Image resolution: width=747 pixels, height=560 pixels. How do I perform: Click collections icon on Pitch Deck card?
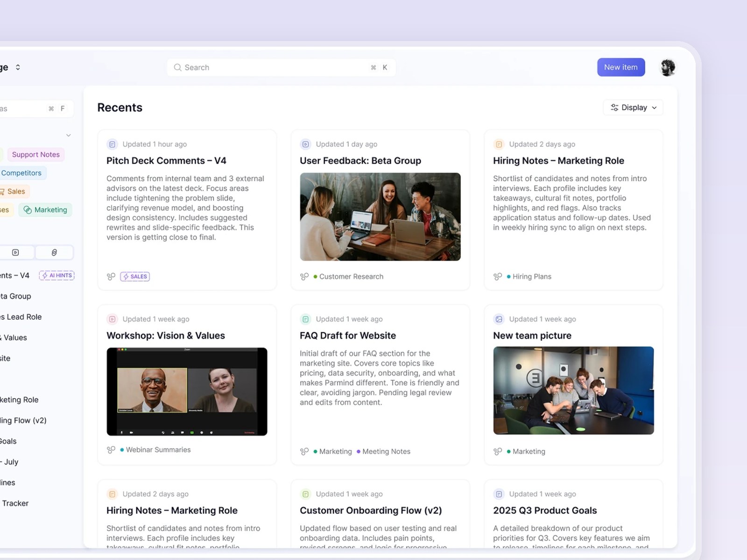coord(111,277)
